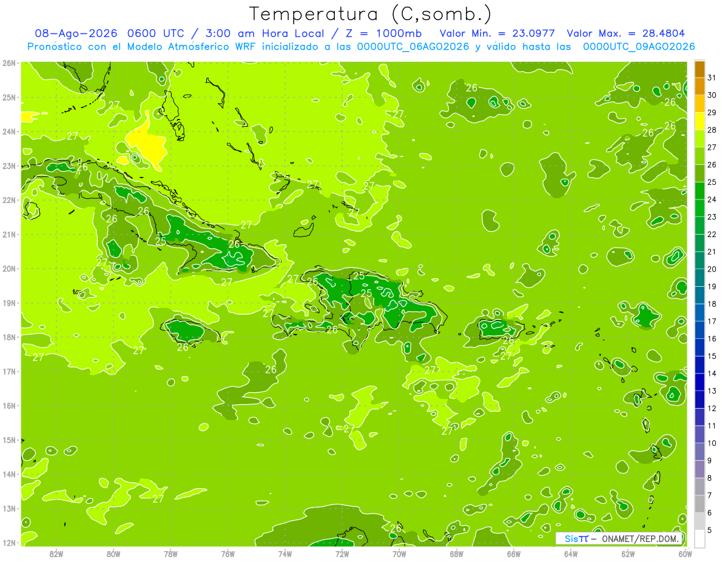Click the color scale label "15"
This screenshot has width=728, height=562.
pos(712,356)
